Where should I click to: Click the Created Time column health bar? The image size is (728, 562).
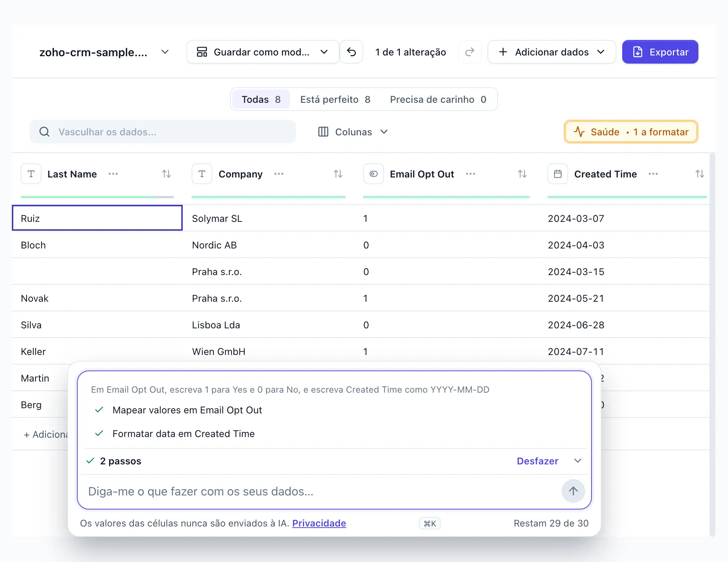point(627,197)
